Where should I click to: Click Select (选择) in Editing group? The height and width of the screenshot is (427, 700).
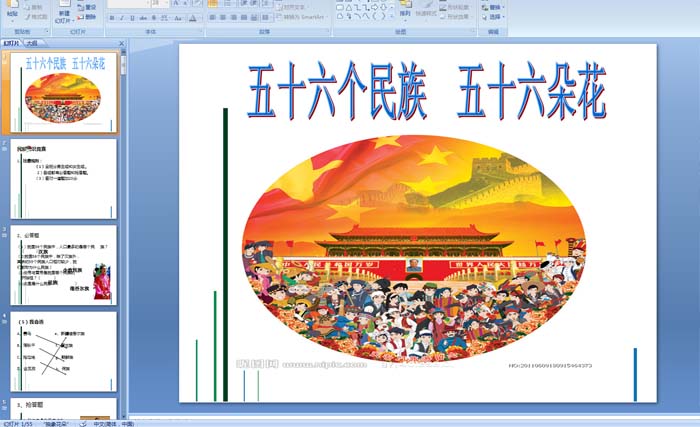coord(493,17)
